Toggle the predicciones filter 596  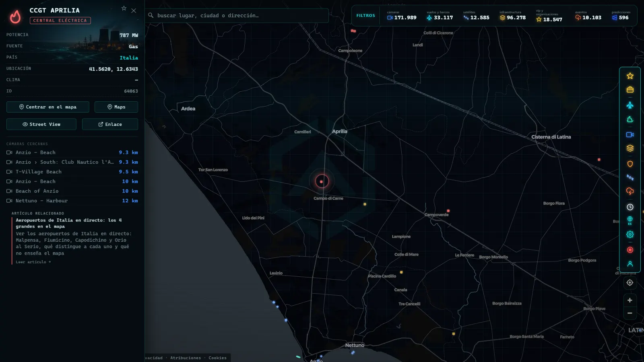coord(621,16)
